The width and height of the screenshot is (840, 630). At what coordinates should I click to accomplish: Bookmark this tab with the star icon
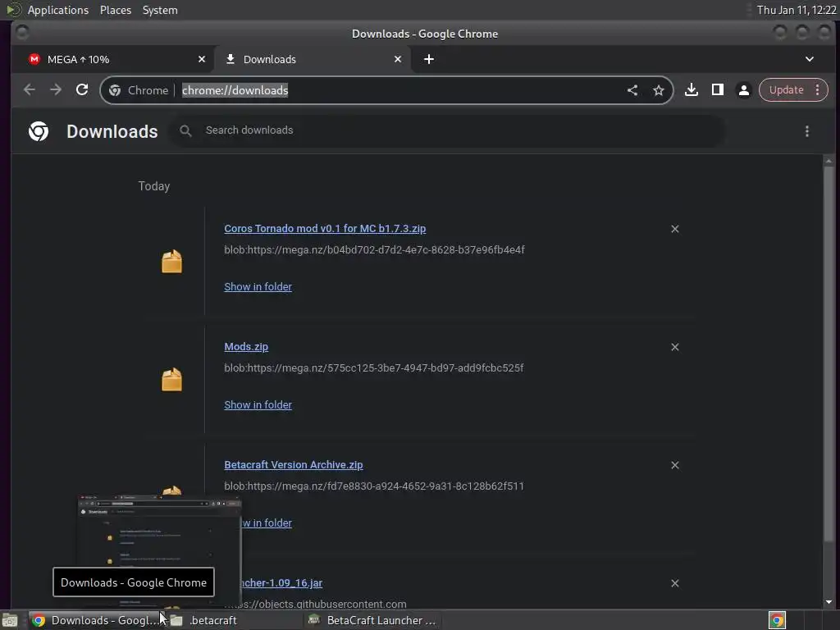point(659,90)
